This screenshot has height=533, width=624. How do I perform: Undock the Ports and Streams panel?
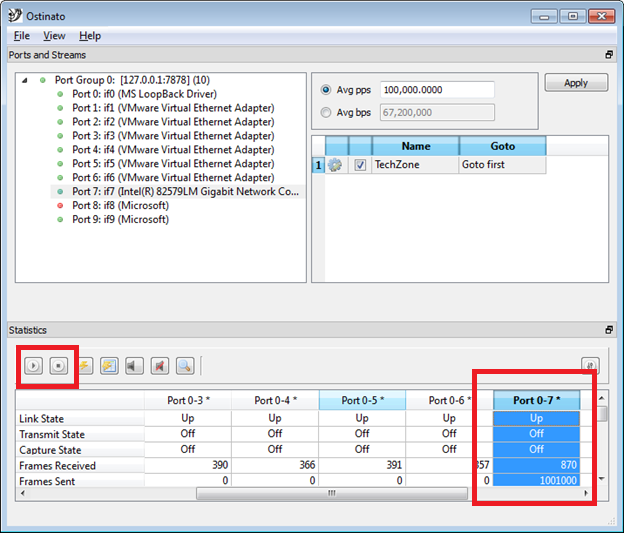pyautogui.click(x=609, y=55)
